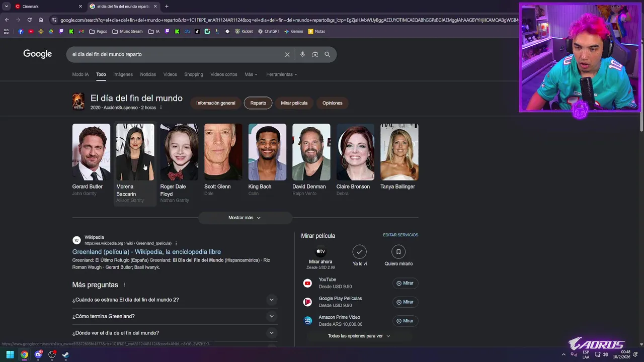Open the Gemini bookmark

pos(293,31)
